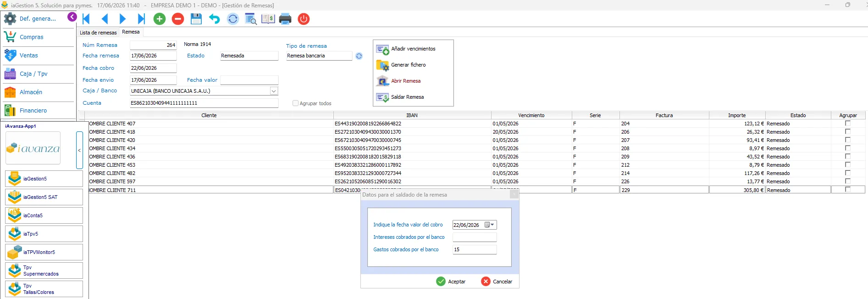Open the Caja / Banco dropdown

pos(274,91)
